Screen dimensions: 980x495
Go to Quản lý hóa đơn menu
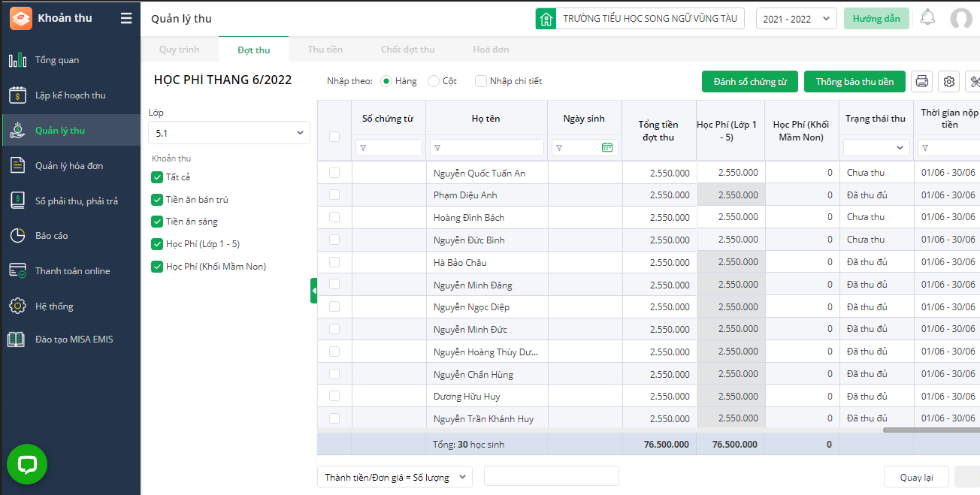coord(69,166)
